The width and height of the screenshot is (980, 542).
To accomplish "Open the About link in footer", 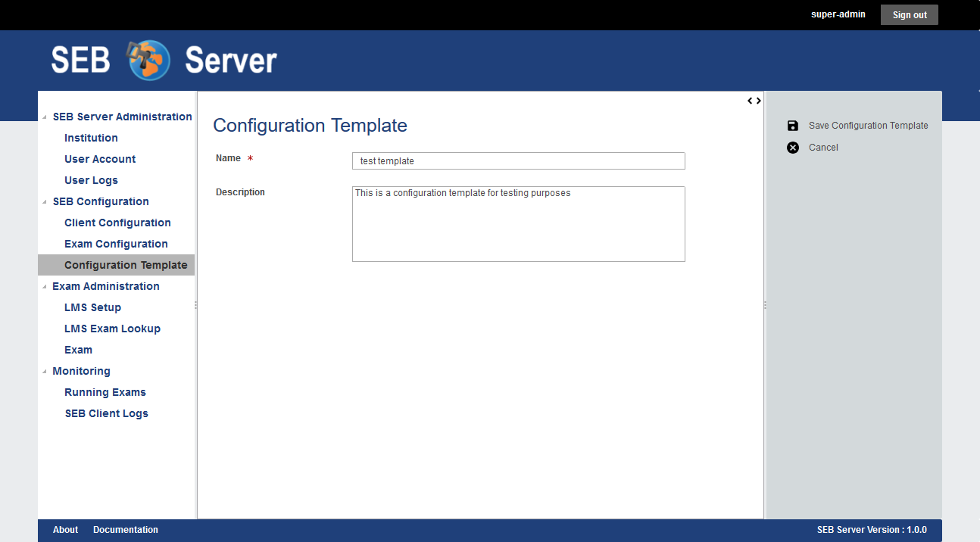I will [x=65, y=530].
